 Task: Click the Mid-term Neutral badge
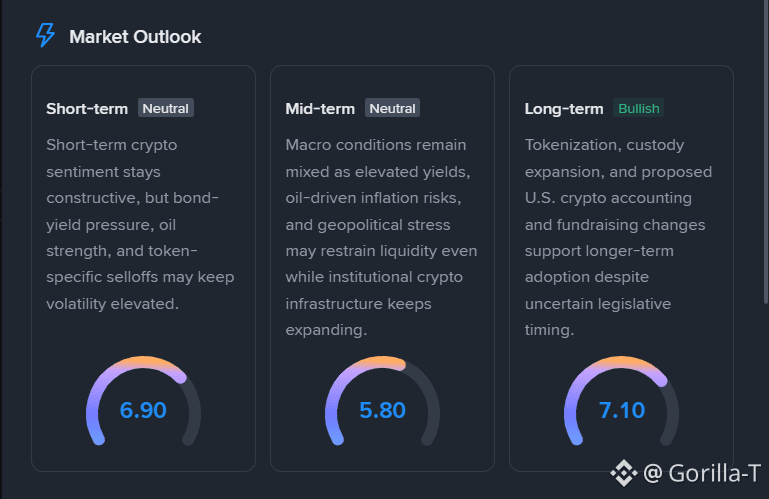(x=392, y=108)
